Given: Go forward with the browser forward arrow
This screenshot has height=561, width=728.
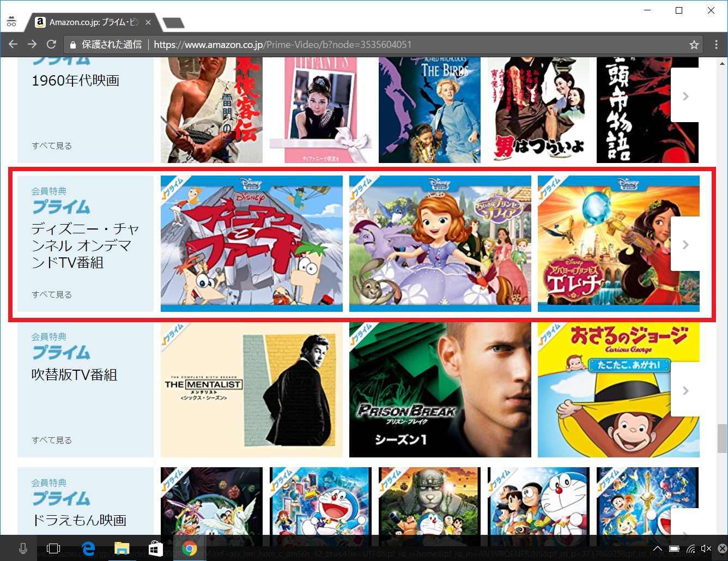Looking at the screenshot, I should coord(32,44).
